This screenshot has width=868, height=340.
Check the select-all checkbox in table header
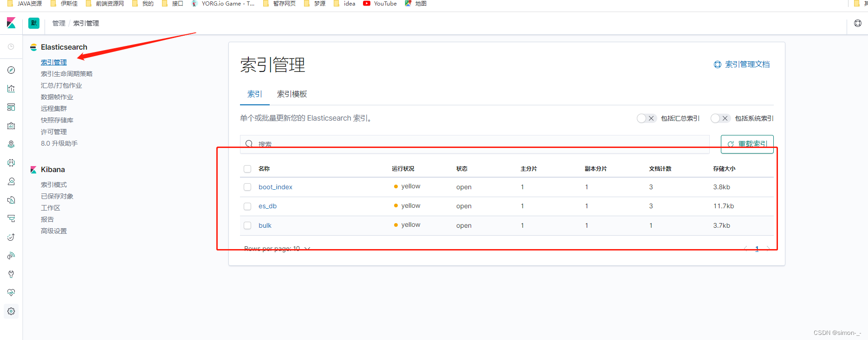(x=247, y=169)
